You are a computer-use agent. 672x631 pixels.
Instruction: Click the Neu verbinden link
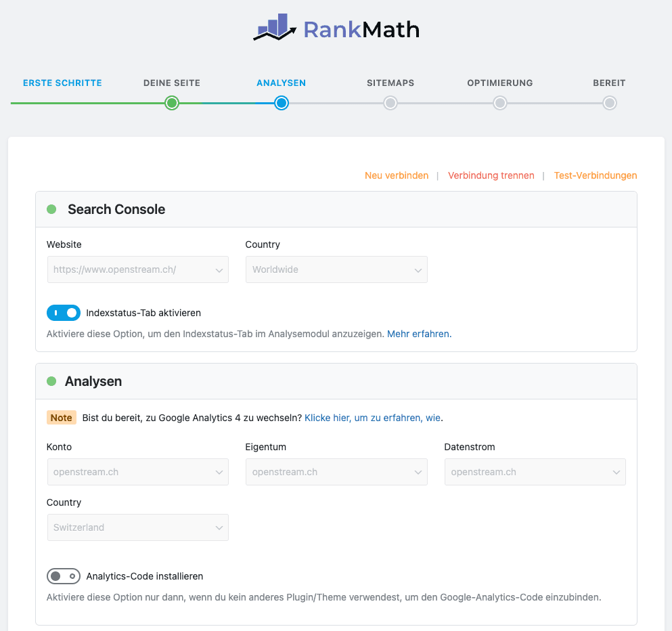397,175
